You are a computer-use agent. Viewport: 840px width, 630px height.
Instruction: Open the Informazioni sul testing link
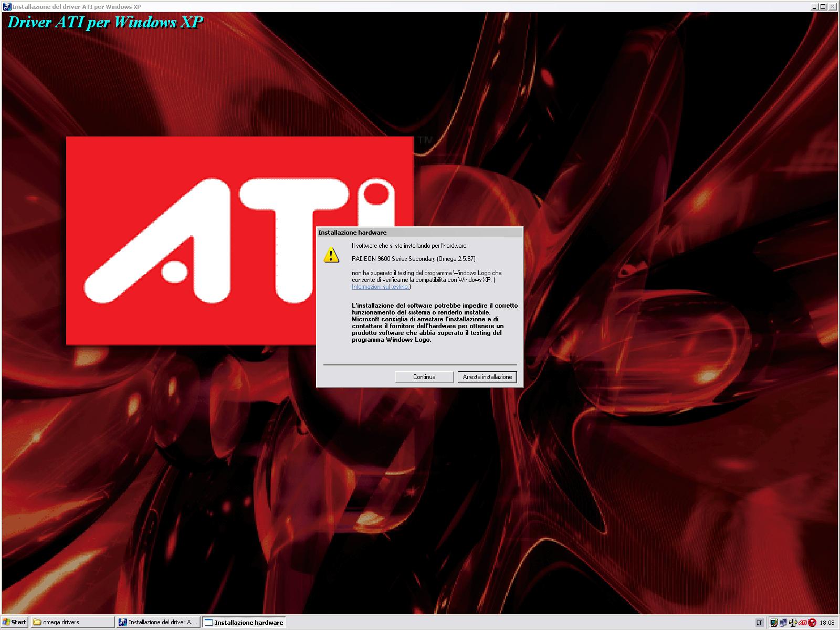click(380, 287)
